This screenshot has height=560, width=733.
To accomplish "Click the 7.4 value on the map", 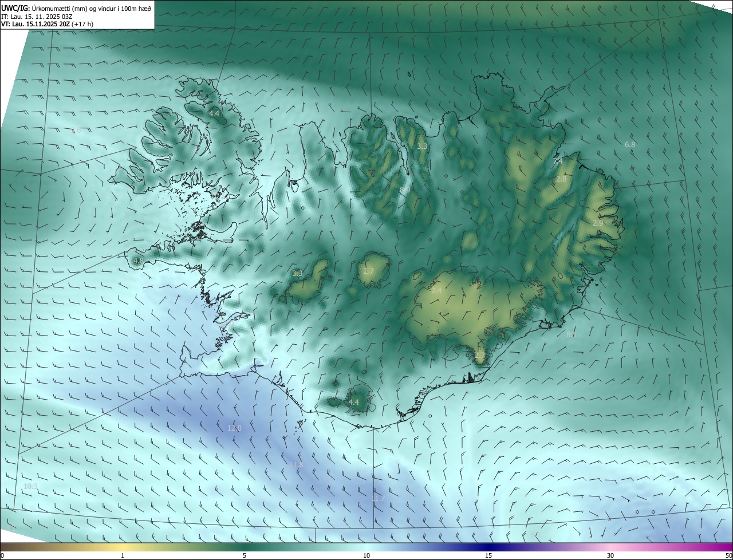I will click(x=558, y=161).
